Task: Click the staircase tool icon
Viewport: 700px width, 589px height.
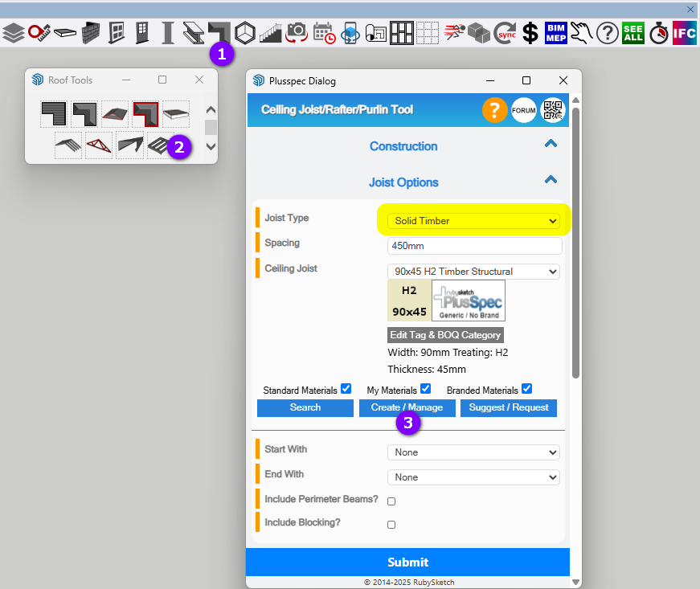Action: 272,33
